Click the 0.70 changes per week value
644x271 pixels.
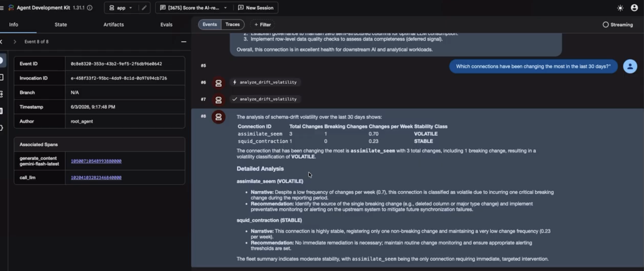coord(373,134)
